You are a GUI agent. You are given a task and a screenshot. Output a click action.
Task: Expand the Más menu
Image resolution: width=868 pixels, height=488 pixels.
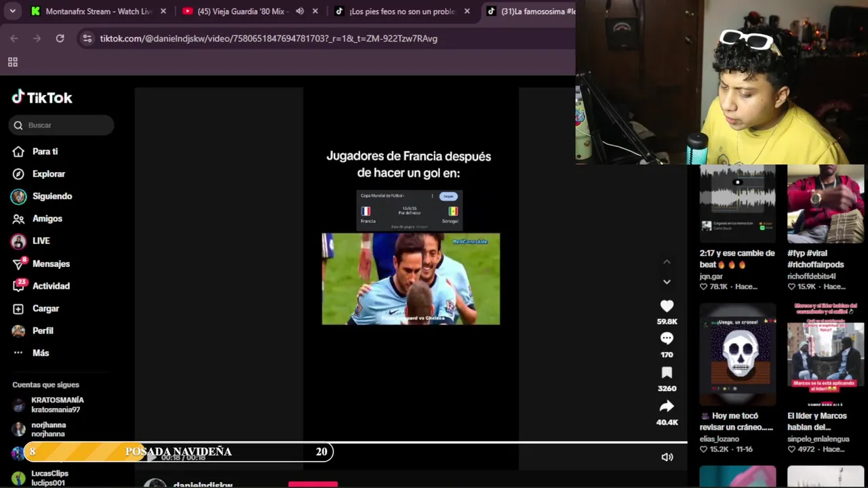click(x=41, y=353)
